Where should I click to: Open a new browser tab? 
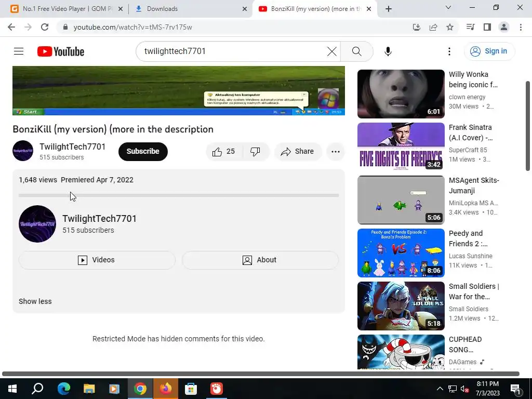click(389, 9)
